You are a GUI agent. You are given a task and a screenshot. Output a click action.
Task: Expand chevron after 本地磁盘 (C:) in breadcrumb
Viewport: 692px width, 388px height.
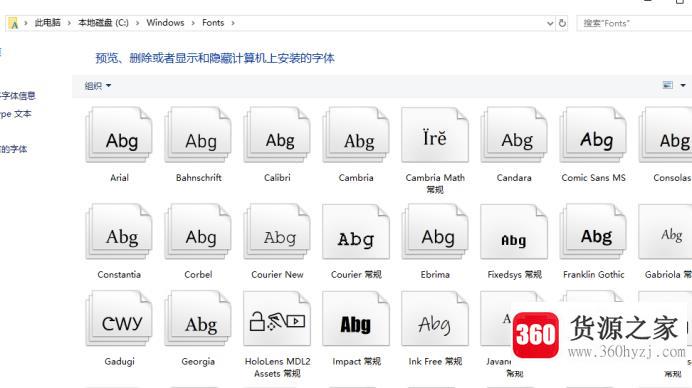[x=137, y=23]
